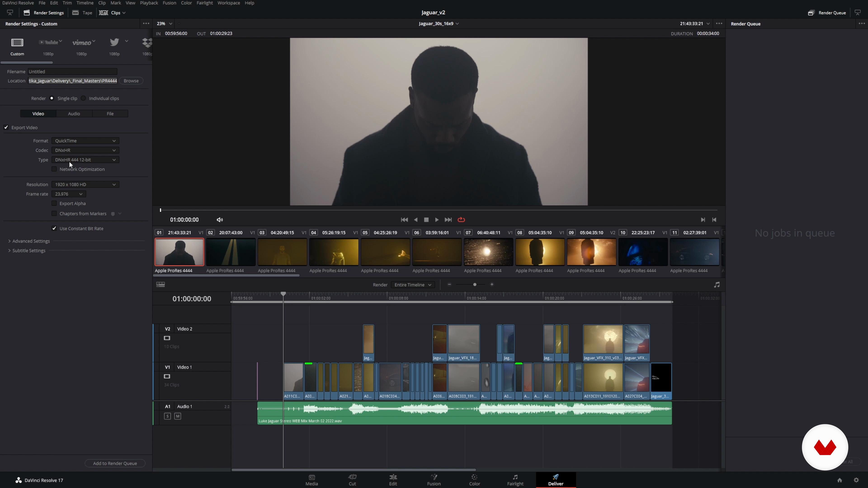Switch to the Audio settings tab
The height and width of the screenshot is (488, 868).
tap(74, 114)
